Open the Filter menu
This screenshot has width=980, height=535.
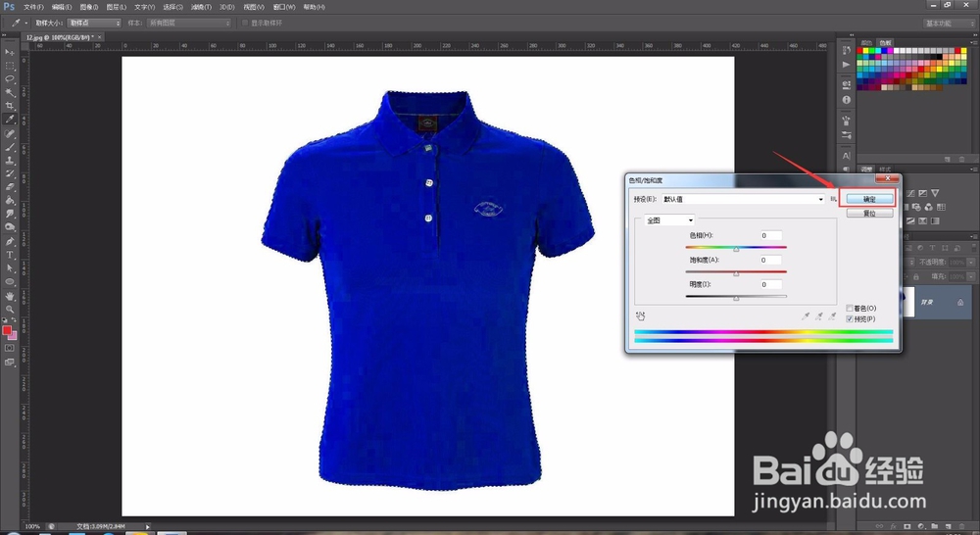point(201,7)
